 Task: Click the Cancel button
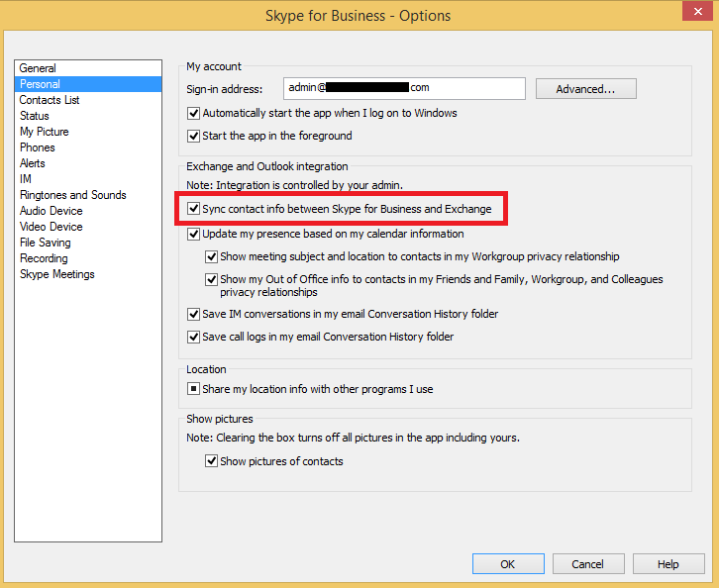point(588,563)
